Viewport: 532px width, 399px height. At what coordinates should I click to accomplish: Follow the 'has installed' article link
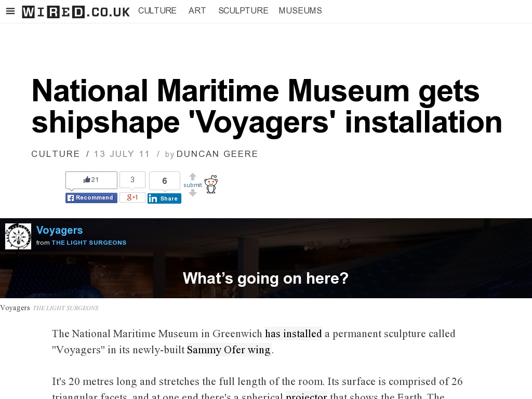[x=294, y=334]
